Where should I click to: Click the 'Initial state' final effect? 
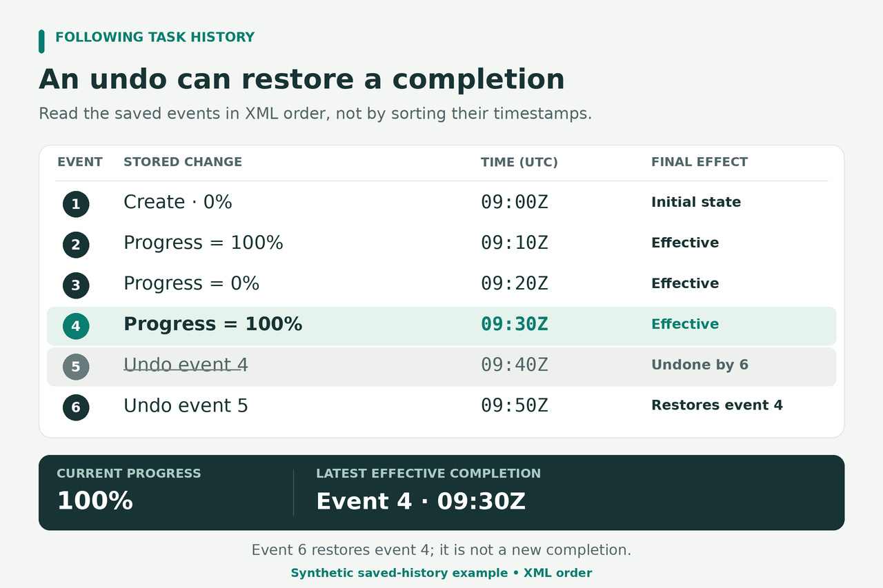[696, 202]
